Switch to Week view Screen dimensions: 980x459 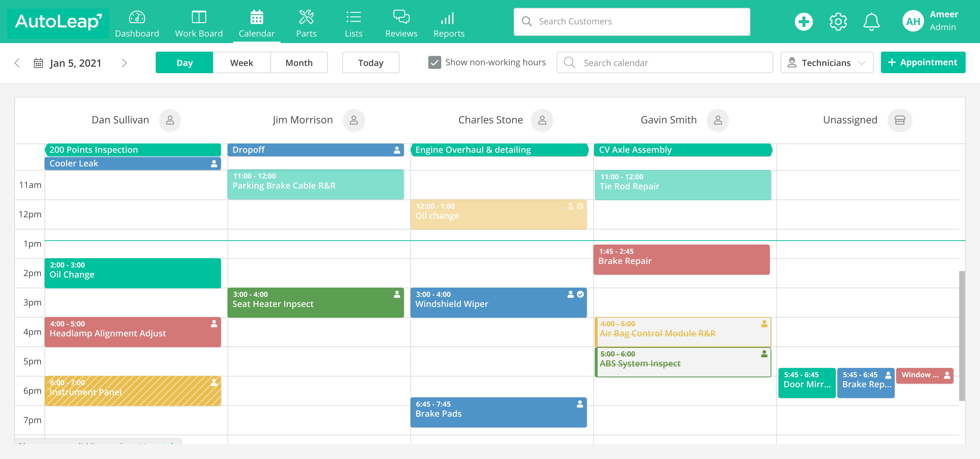(242, 63)
